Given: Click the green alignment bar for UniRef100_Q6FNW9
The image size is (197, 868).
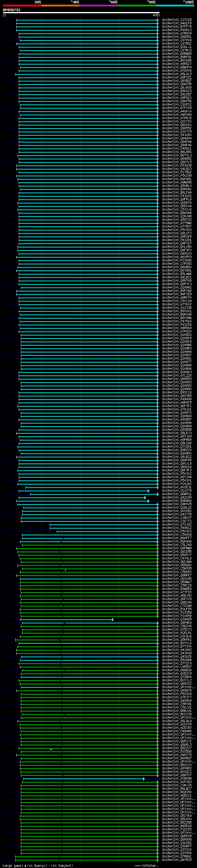Looking at the screenshot, I should coord(87,548).
